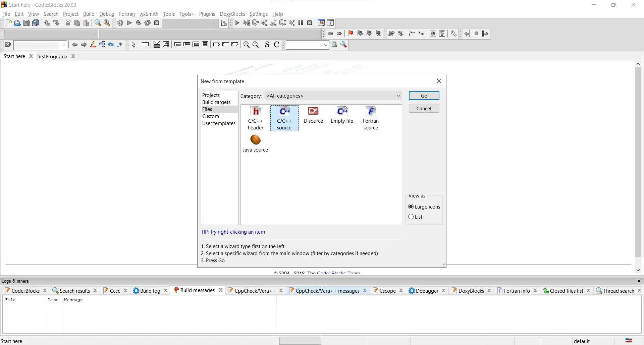Image resolution: width=644 pixels, height=345 pixels.
Task: Close the Logs & others panel
Action: tap(639, 282)
